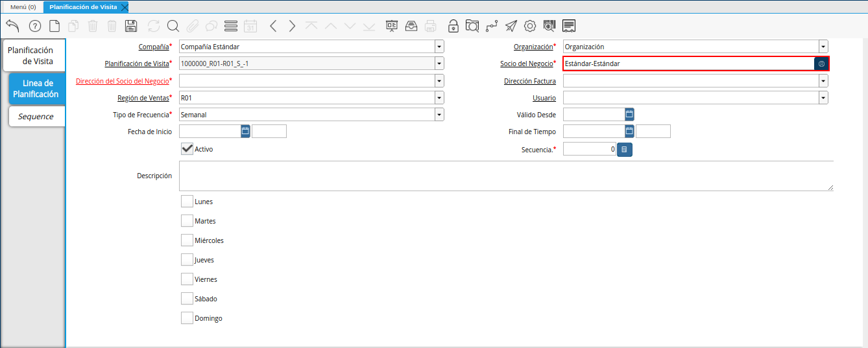Image resolution: width=868 pixels, height=348 pixels.
Task: Open the Linea de Planificación side tab
Action: (x=37, y=89)
